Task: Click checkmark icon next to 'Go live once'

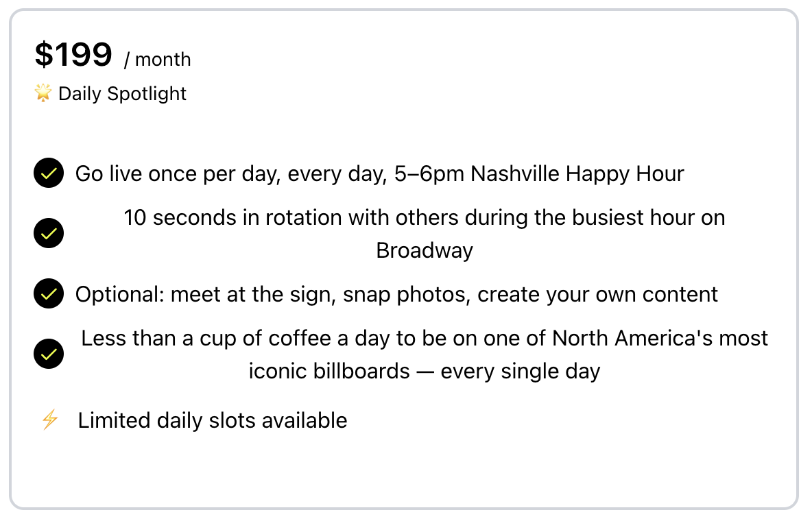Action: (49, 173)
